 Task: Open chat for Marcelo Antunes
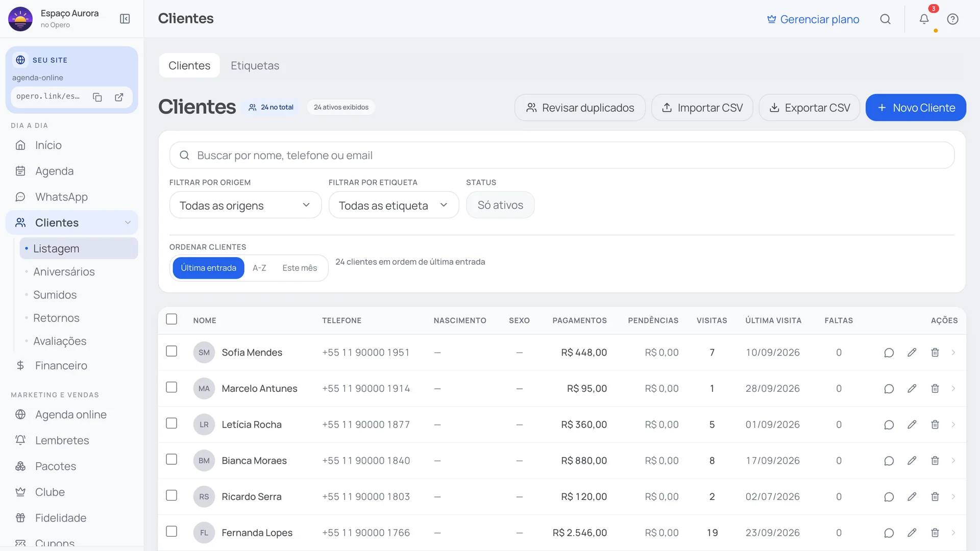click(x=889, y=389)
